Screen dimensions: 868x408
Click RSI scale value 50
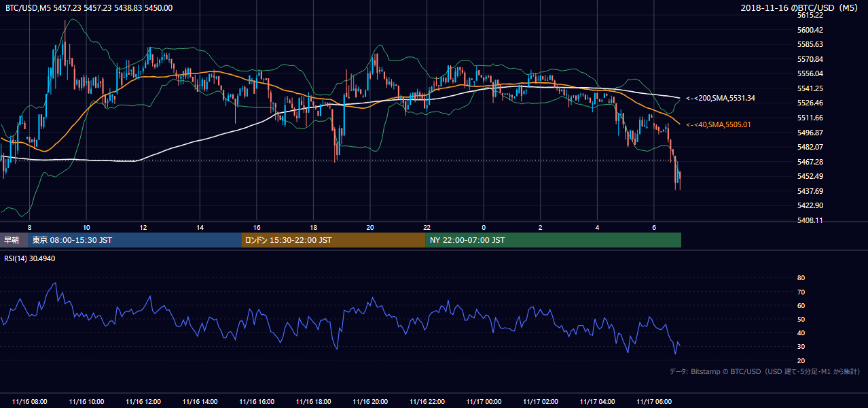click(x=801, y=319)
